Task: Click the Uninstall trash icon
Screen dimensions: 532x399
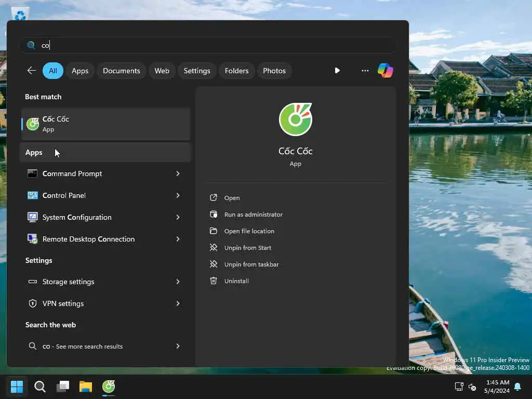Action: pyautogui.click(x=214, y=281)
